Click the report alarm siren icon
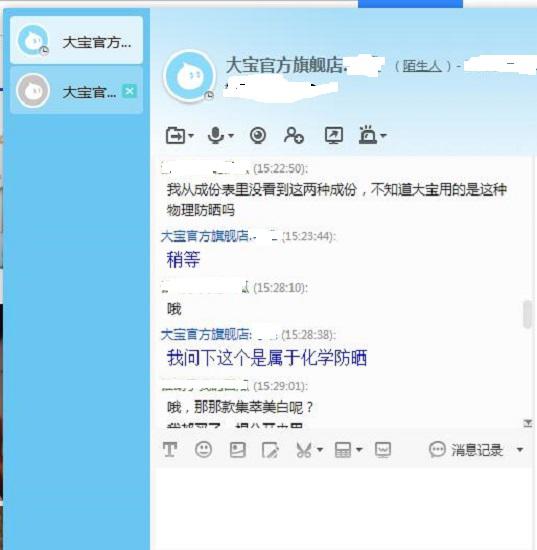This screenshot has height=550, width=537. [x=368, y=135]
